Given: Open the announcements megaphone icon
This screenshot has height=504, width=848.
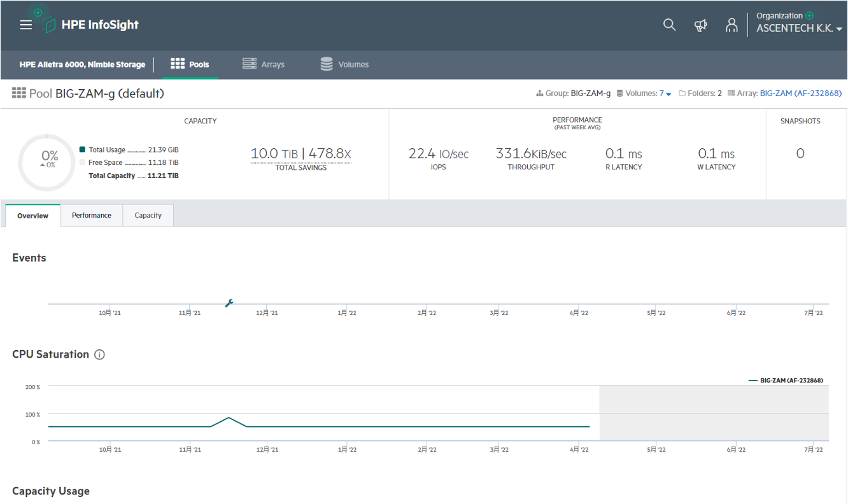Looking at the screenshot, I should click(x=700, y=25).
